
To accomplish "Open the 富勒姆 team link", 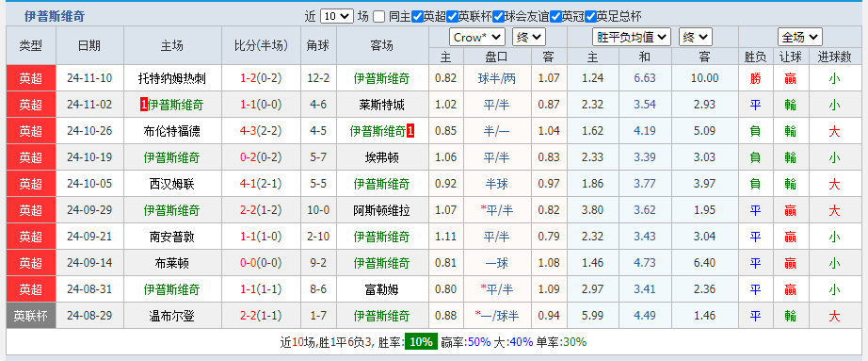I will (x=382, y=289).
